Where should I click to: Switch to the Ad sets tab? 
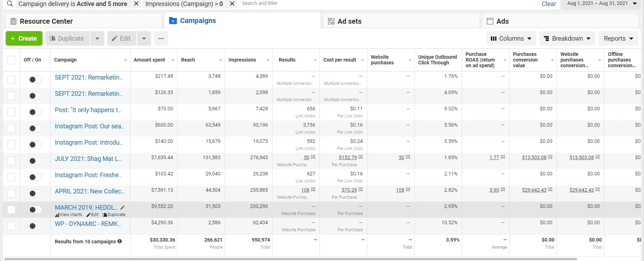coord(349,21)
